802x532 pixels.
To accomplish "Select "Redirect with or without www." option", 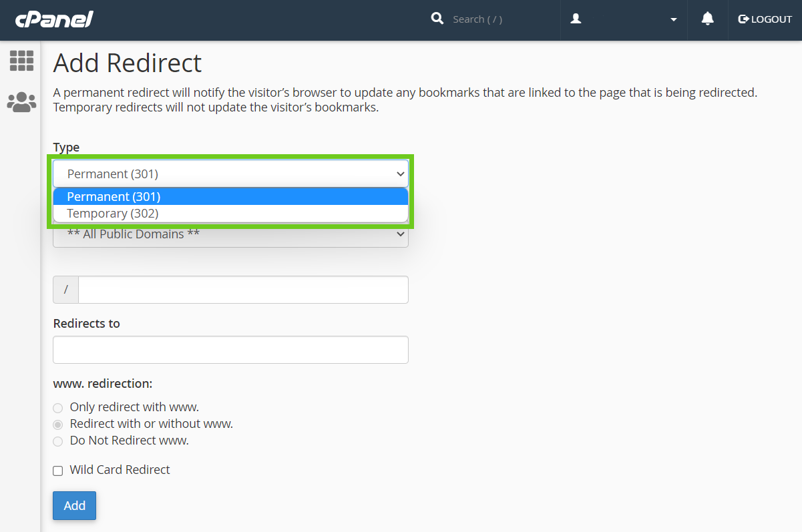I will [58, 425].
